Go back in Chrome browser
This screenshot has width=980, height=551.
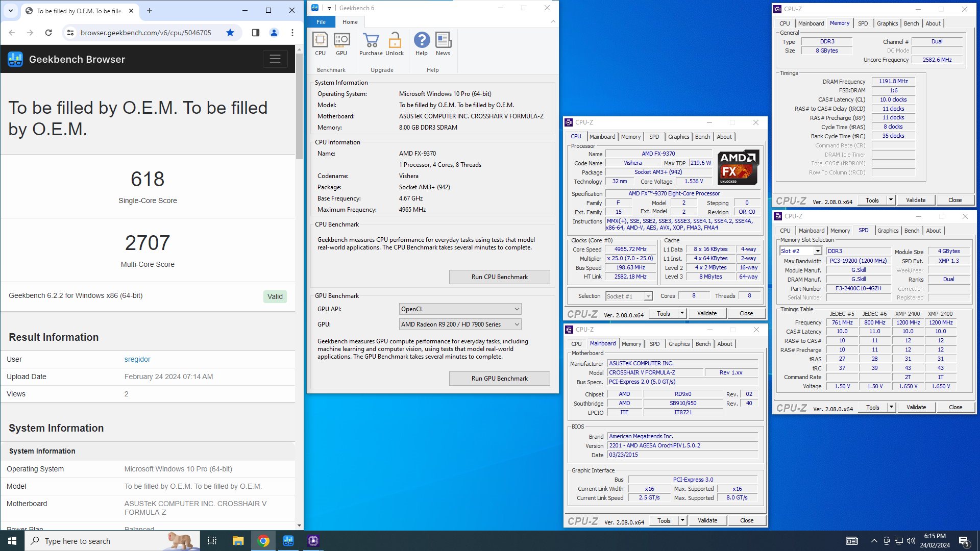point(12,33)
